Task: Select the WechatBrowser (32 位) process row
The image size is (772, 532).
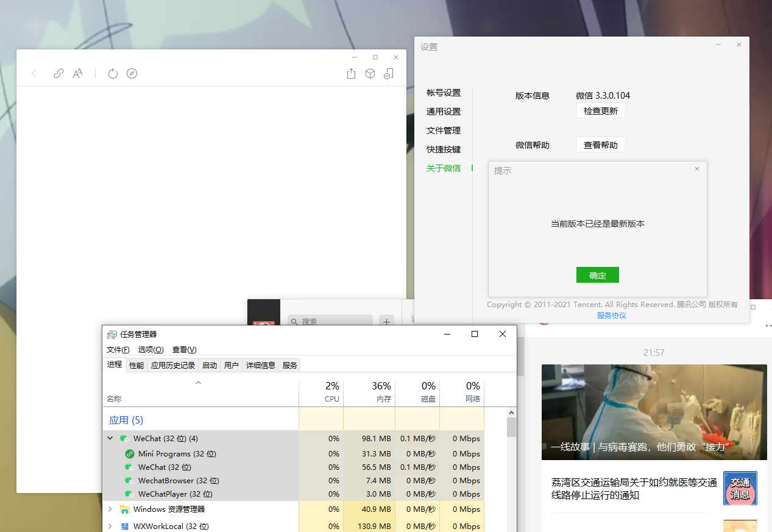Action: pos(294,480)
